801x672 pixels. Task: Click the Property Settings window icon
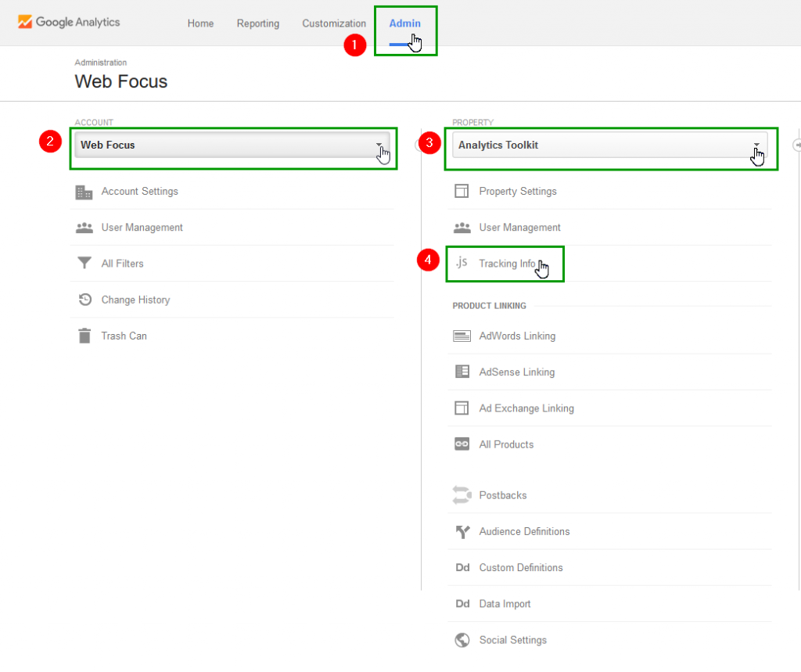(462, 191)
